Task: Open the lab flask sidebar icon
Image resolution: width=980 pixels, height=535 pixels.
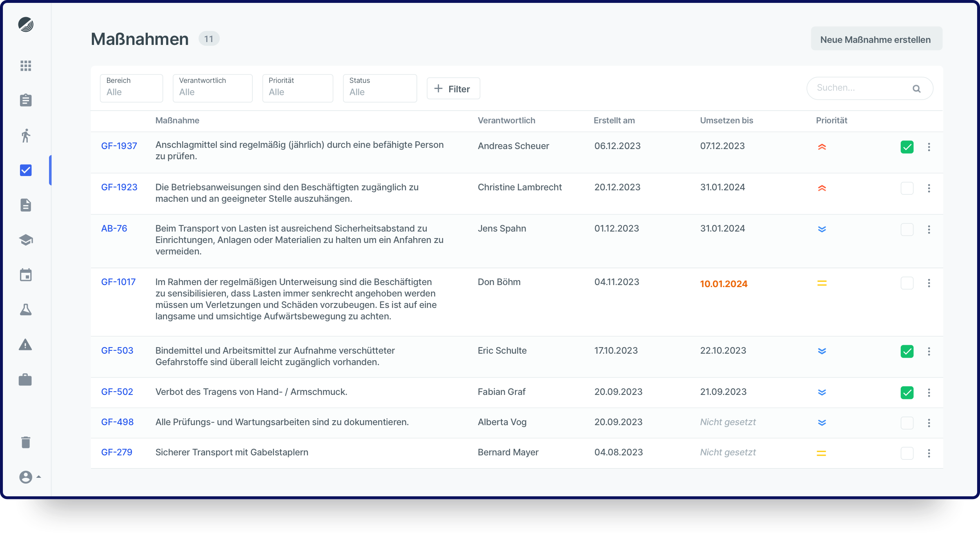Action: pyautogui.click(x=26, y=310)
